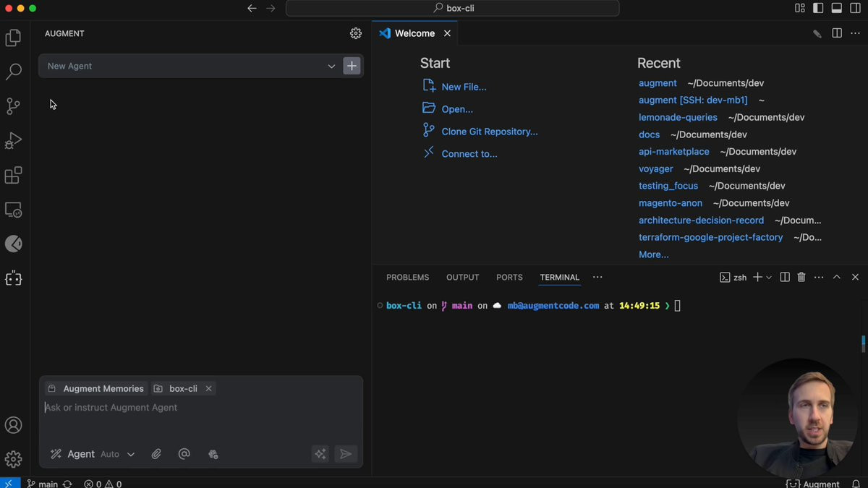
Task: Go forward with the navigation arrow
Action: pyautogui.click(x=271, y=9)
